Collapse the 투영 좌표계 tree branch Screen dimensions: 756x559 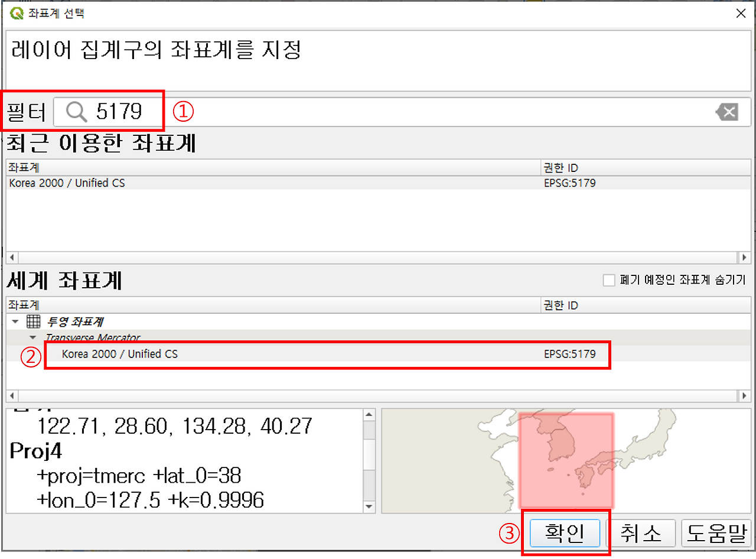tap(14, 321)
